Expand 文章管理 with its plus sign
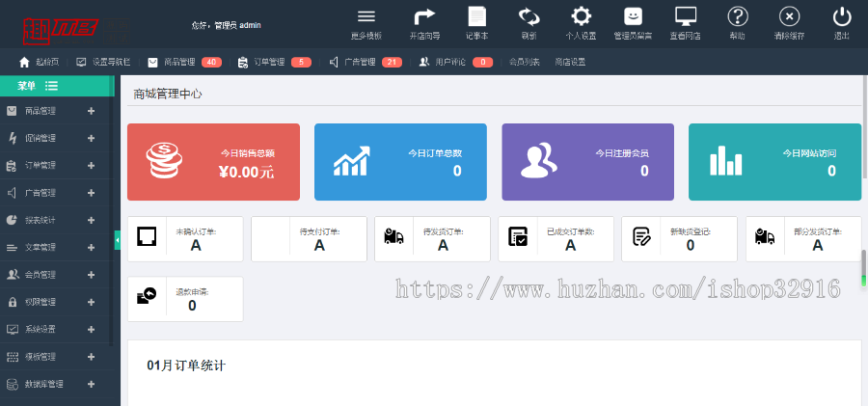This screenshot has width=868, height=406. coord(92,247)
